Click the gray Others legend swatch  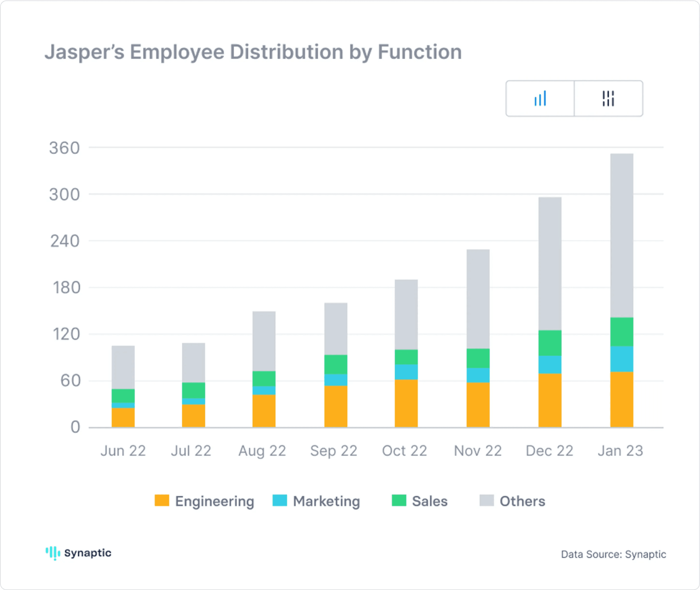(x=486, y=500)
